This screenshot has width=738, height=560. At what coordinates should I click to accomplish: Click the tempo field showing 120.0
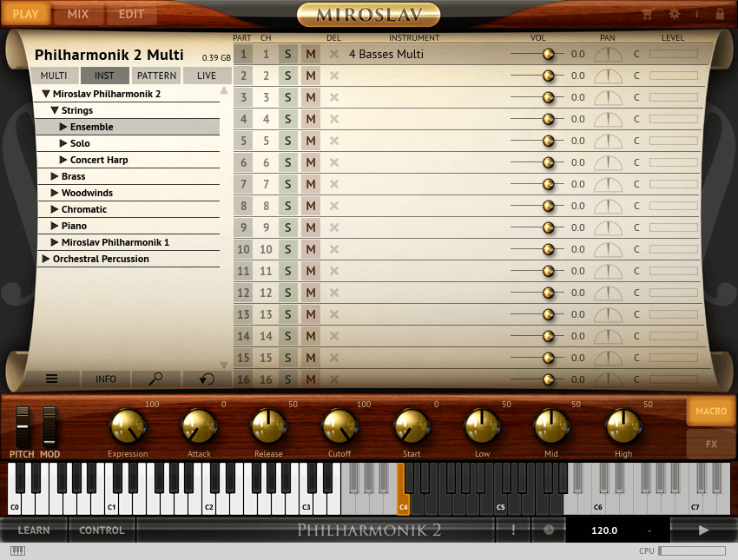pyautogui.click(x=604, y=530)
